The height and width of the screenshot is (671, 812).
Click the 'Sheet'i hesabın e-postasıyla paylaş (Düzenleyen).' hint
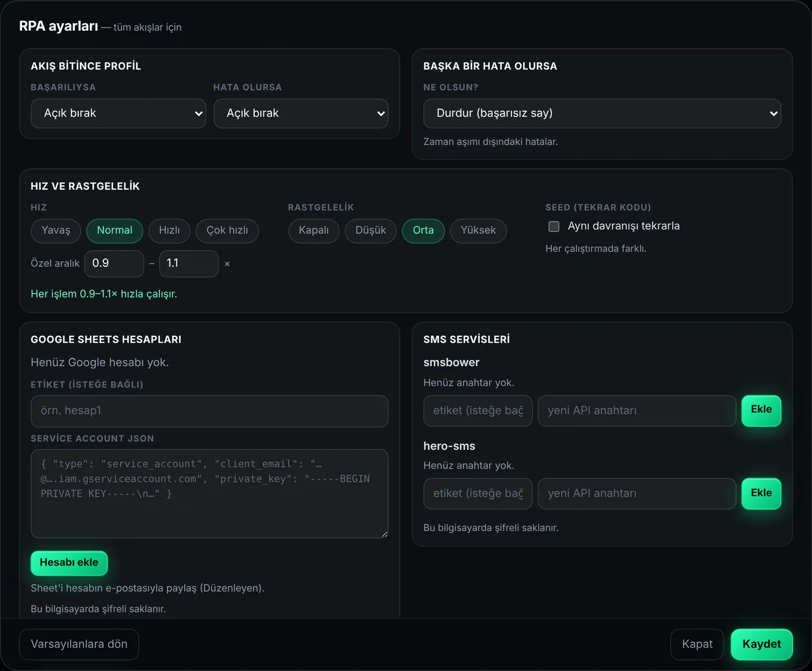click(x=147, y=588)
